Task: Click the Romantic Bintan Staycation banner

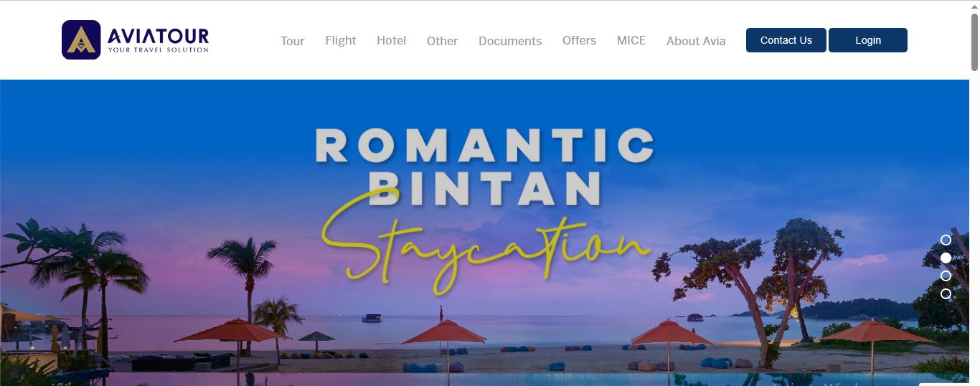Action: (484, 232)
